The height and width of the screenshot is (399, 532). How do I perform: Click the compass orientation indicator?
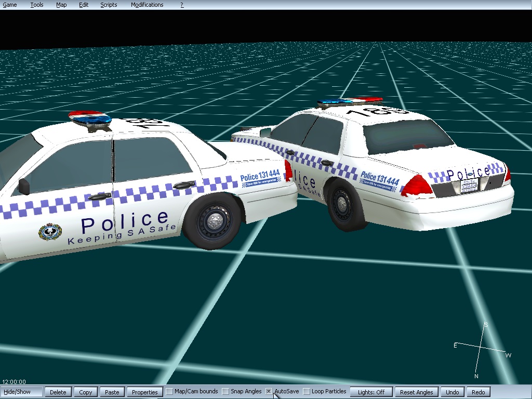tap(483, 350)
